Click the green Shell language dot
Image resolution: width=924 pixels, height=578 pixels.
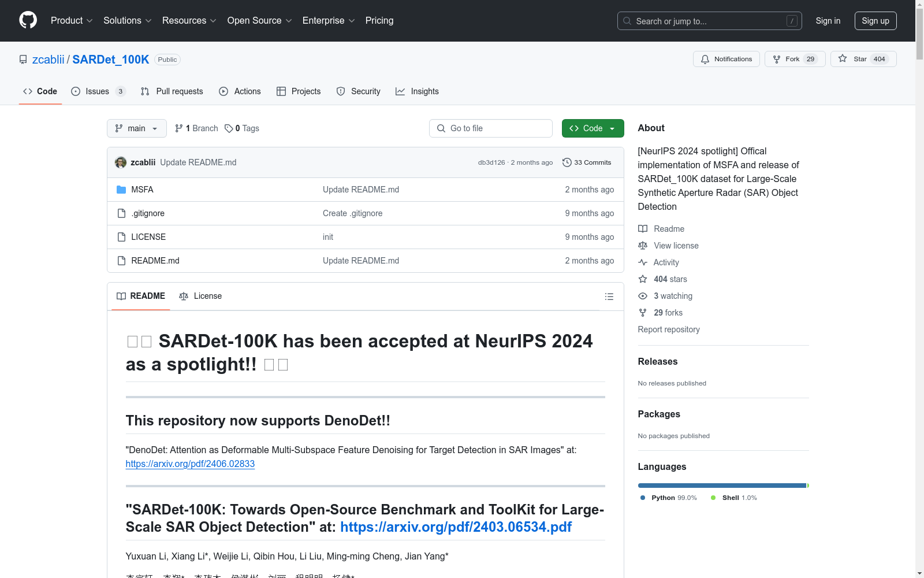point(713,498)
